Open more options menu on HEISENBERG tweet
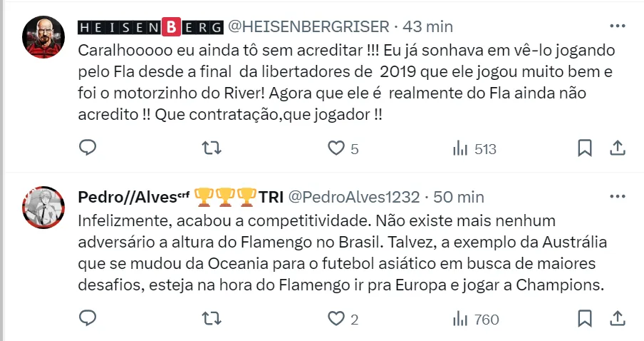The height and width of the screenshot is (341, 644). (x=618, y=26)
